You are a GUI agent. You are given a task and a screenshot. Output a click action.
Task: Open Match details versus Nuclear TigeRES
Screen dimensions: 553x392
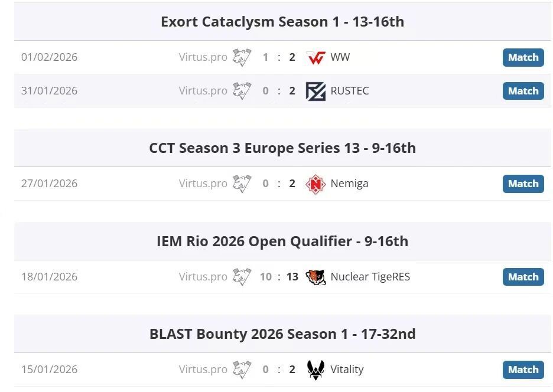point(523,277)
